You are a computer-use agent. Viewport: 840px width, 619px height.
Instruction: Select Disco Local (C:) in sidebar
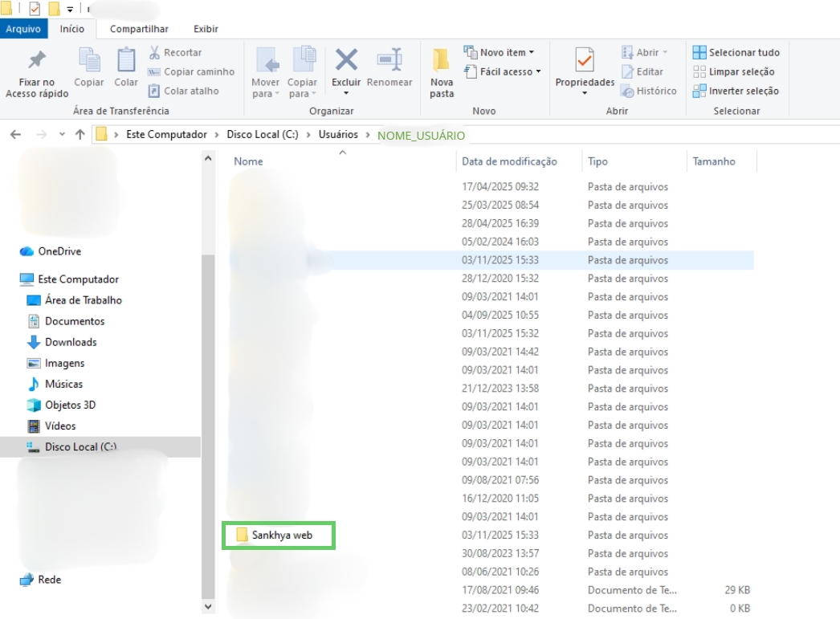(x=100, y=446)
